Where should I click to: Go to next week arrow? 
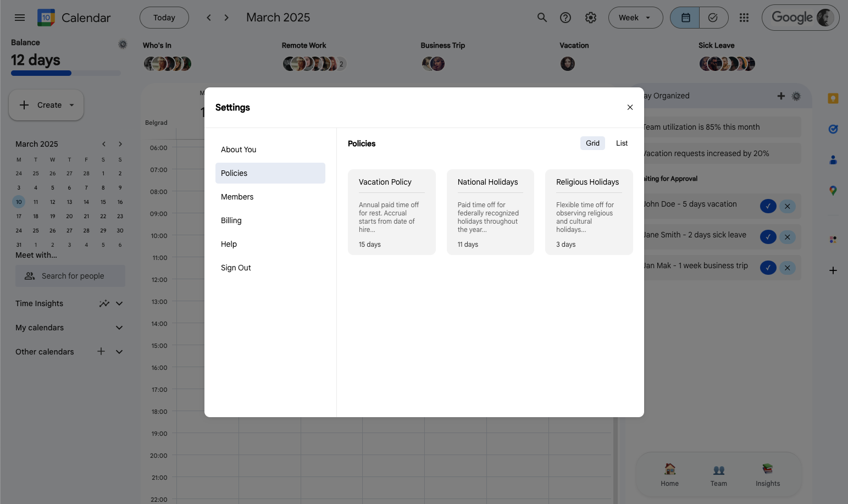click(x=226, y=18)
